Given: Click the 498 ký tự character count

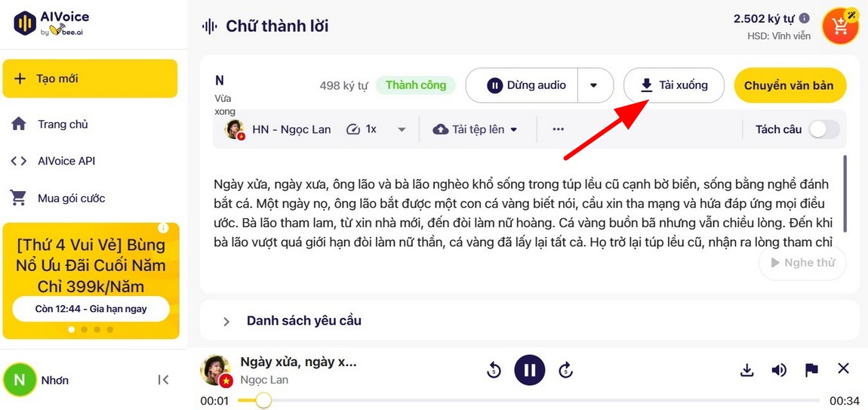Looking at the screenshot, I should [343, 86].
